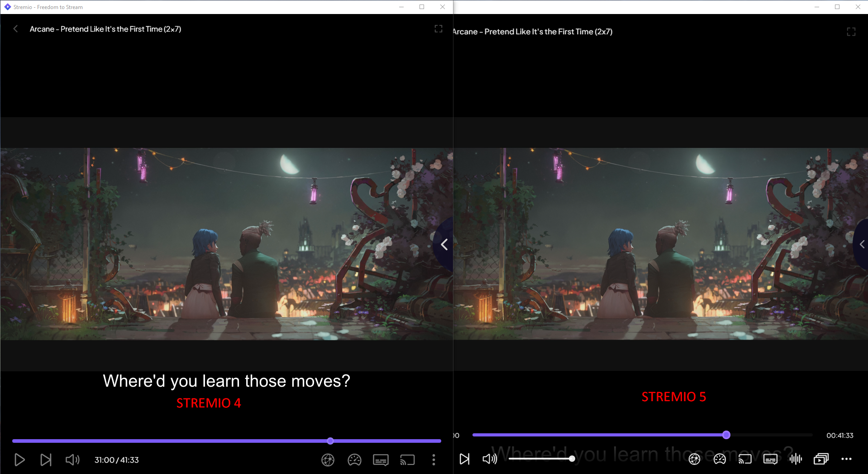The width and height of the screenshot is (868, 474).
Task: Click Stremio 5 episode title text
Action: 533,32
